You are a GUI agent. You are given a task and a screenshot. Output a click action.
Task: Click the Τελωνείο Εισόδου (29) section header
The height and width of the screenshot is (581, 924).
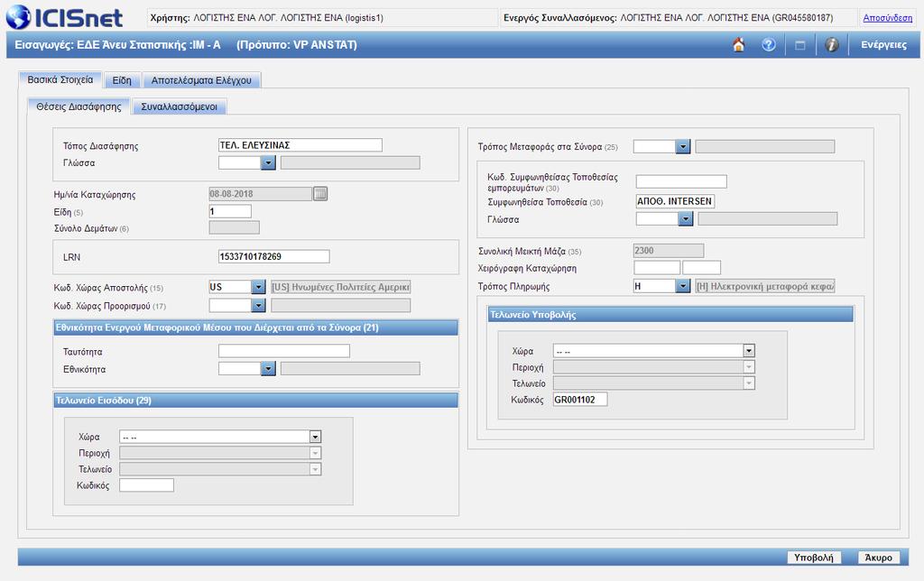click(255, 401)
